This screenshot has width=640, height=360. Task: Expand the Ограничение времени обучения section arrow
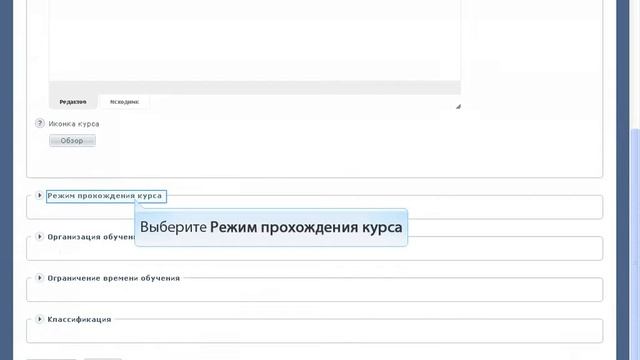pos(39,278)
